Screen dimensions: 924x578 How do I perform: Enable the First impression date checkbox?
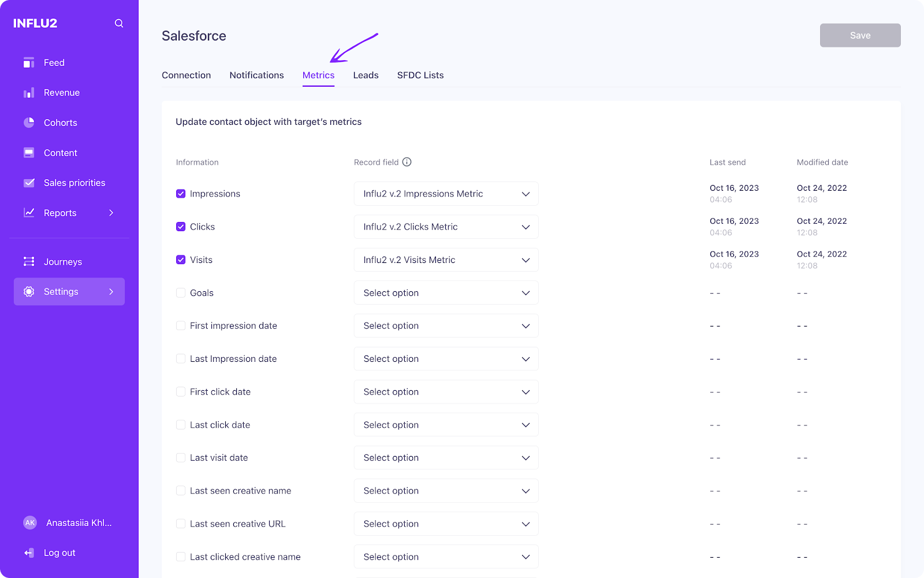point(181,325)
